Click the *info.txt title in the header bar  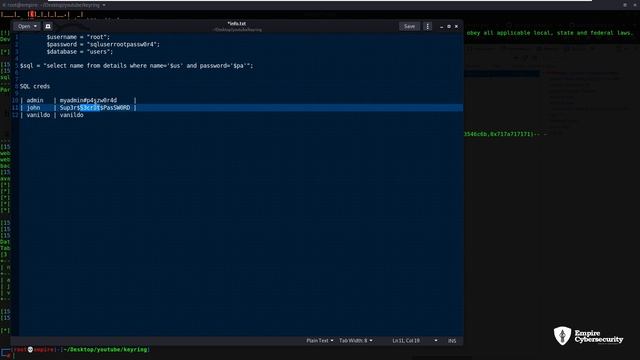(237, 24)
